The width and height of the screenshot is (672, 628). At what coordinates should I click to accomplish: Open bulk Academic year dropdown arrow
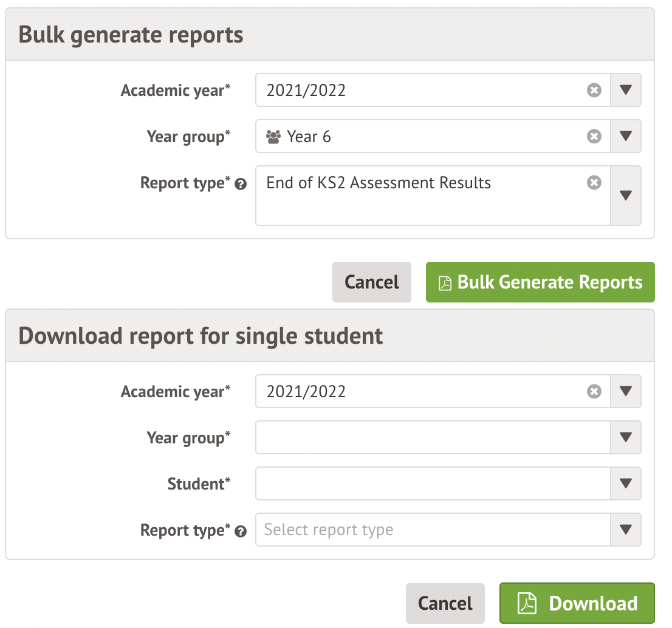click(626, 90)
